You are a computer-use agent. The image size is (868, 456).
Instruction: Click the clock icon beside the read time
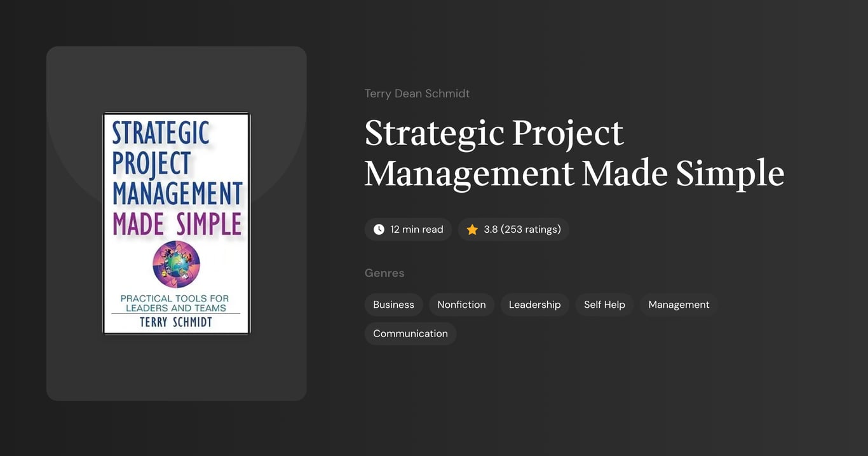click(x=378, y=229)
